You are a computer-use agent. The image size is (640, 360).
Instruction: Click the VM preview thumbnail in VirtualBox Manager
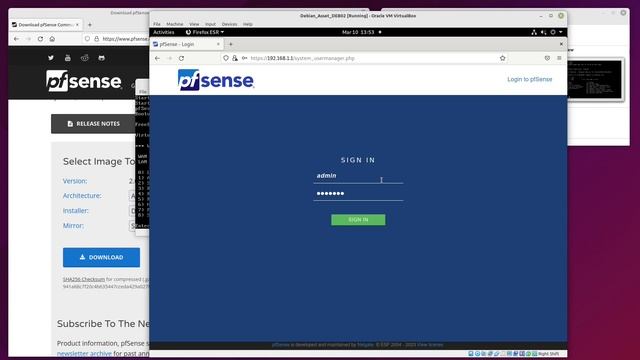click(596, 80)
